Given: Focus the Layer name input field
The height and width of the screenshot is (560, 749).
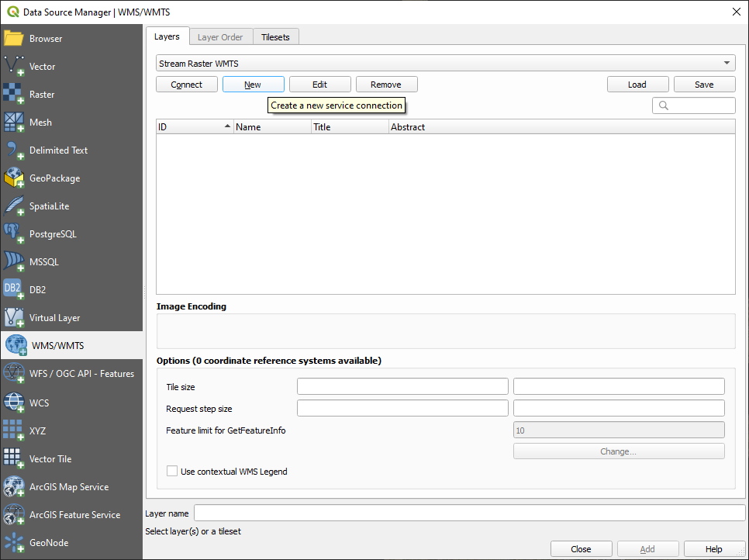Looking at the screenshot, I should pos(470,513).
